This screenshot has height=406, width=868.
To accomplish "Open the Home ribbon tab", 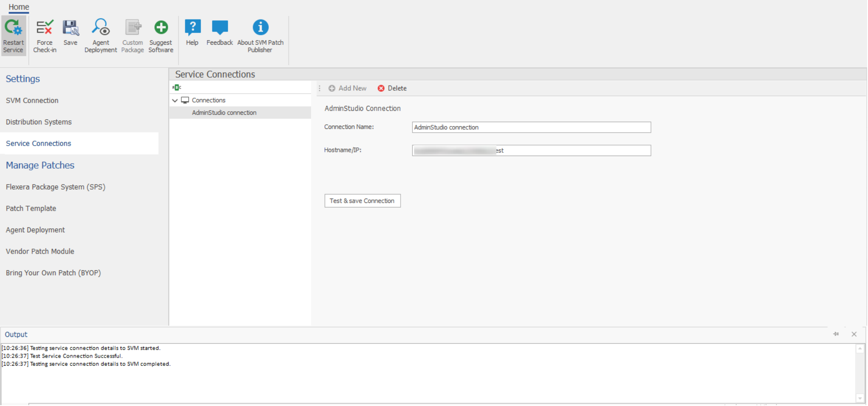I will (x=19, y=7).
